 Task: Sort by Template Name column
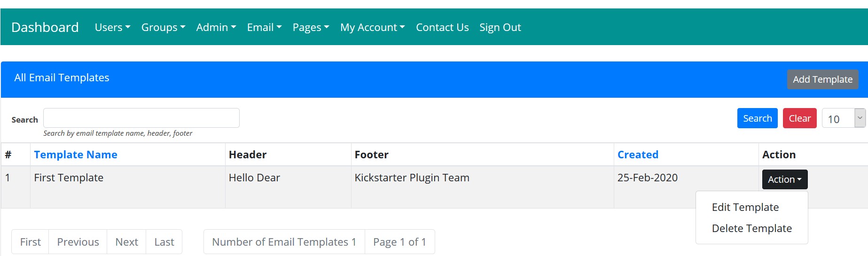click(x=76, y=155)
